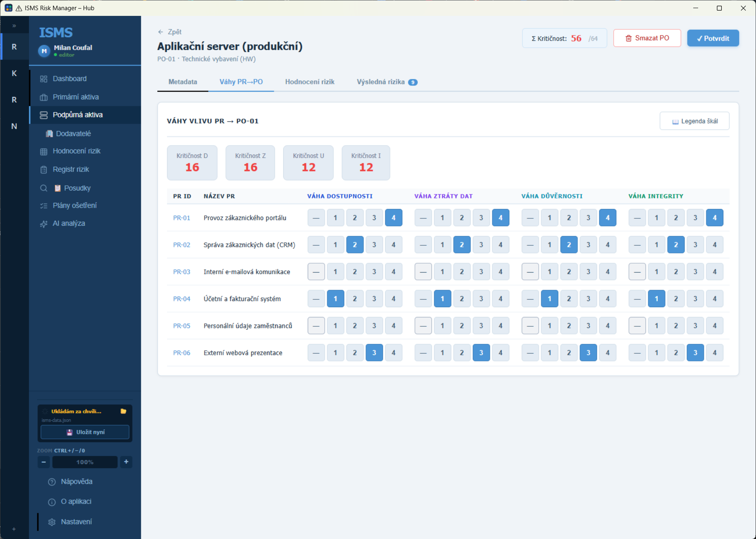Expand the rail with the double-chevron icon
The height and width of the screenshot is (539, 756).
tap(14, 26)
